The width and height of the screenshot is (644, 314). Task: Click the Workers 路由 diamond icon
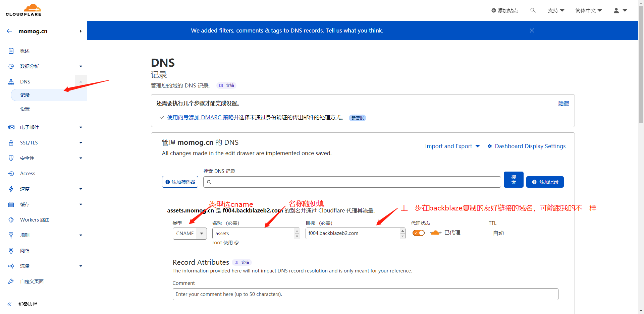click(11, 220)
